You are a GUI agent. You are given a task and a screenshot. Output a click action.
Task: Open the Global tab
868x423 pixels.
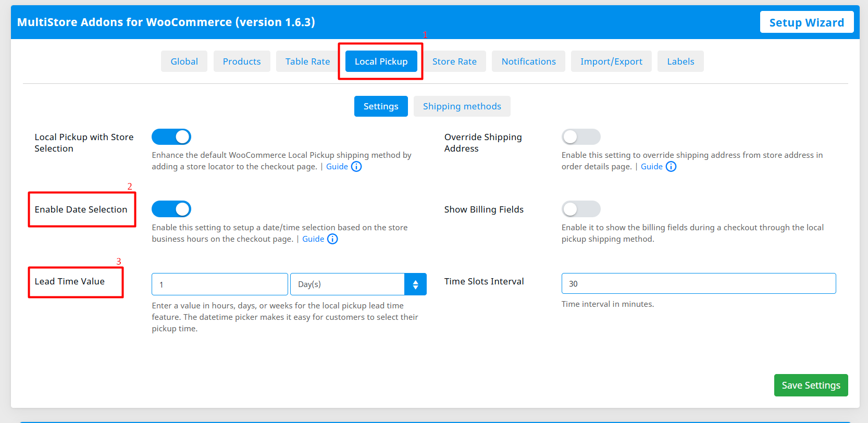pos(184,61)
